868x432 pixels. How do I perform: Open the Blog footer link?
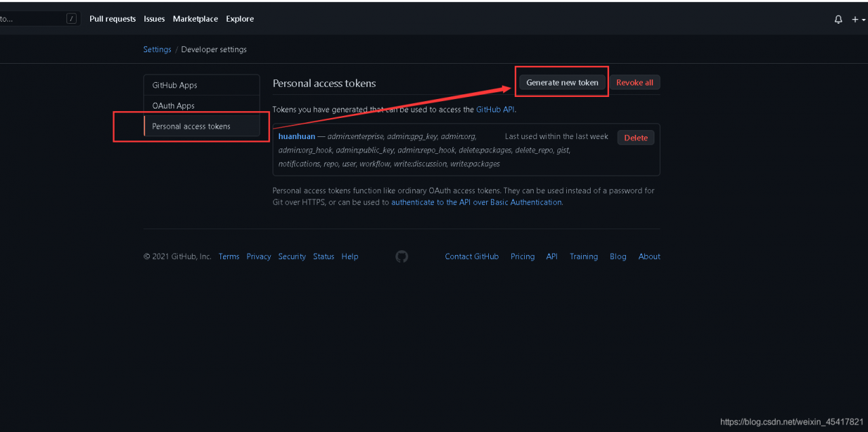pos(618,256)
